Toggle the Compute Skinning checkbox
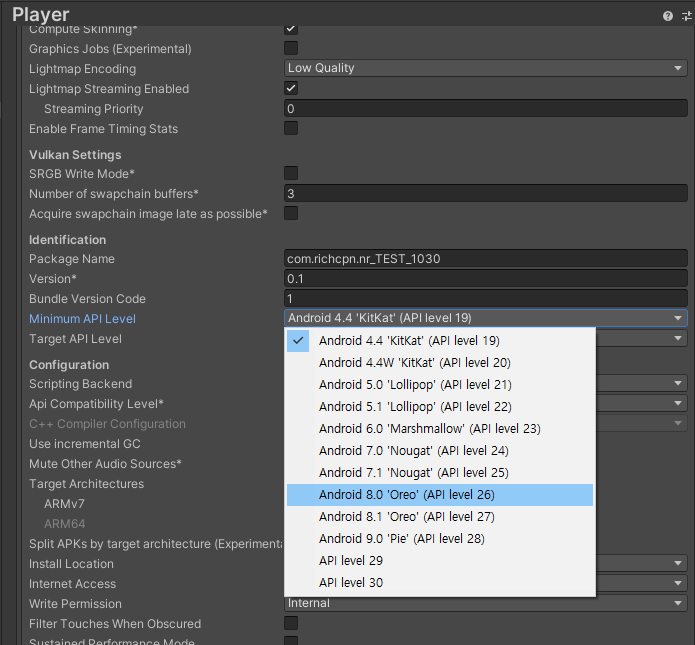Screen dimensions: 695x645 pos(291,29)
